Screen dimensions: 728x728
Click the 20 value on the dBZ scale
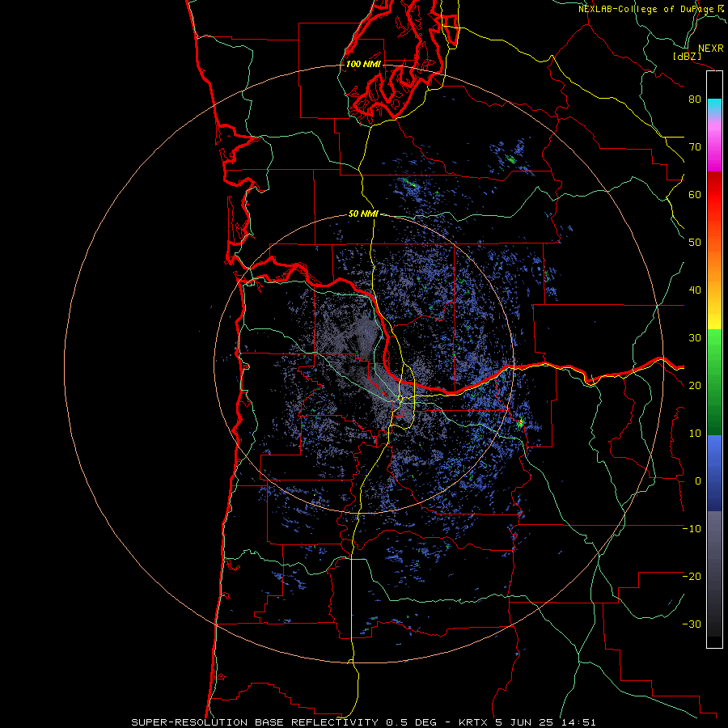coord(695,386)
